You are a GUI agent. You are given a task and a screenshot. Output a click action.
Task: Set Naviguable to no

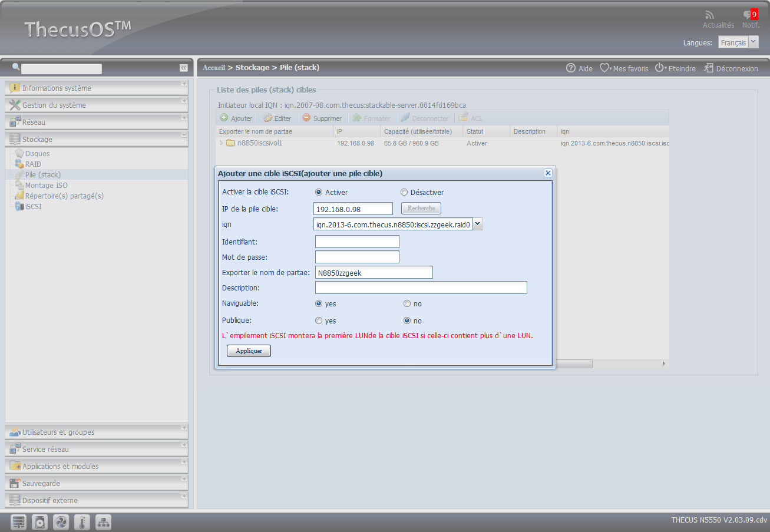(x=407, y=304)
